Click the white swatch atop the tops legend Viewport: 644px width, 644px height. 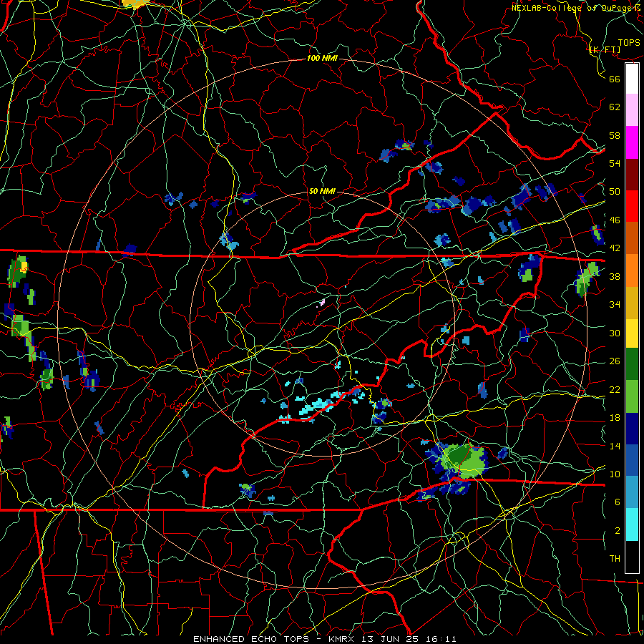tap(632, 79)
